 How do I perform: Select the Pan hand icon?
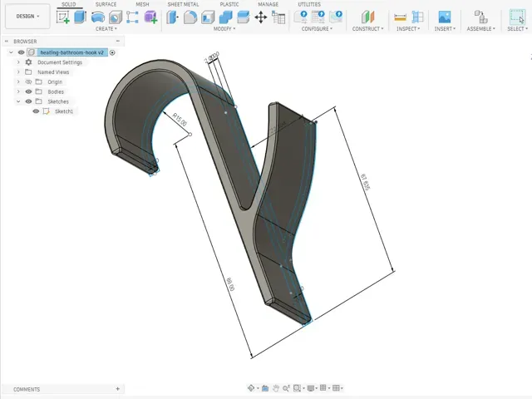pyautogui.click(x=276, y=388)
